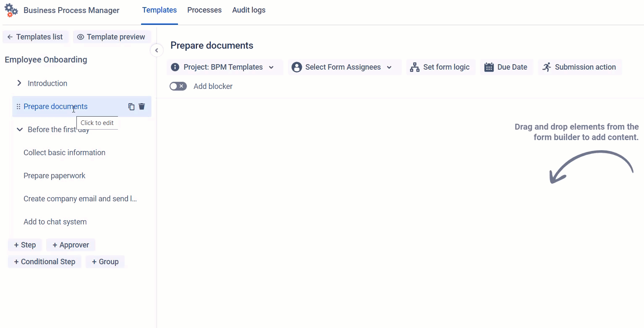The width and height of the screenshot is (644, 328).
Task: Click the Business Process Manager gear logo
Action: click(11, 10)
